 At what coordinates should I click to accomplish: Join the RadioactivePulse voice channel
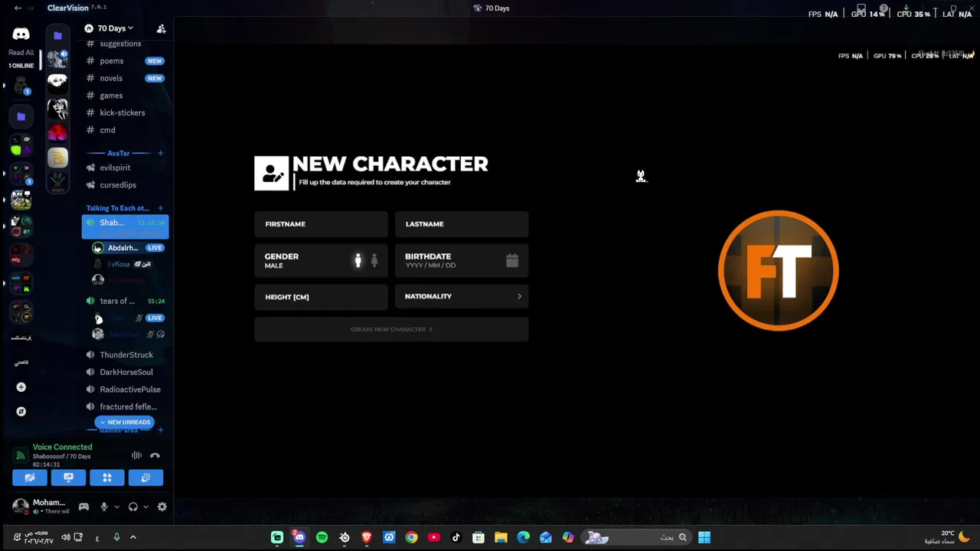click(126, 390)
